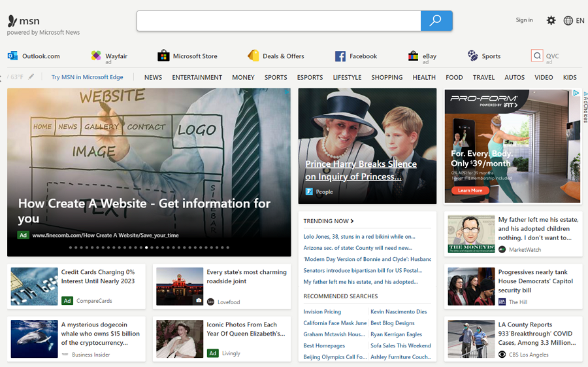Click the MSN butterfly logo
The width and height of the screenshot is (588, 367).
tap(12, 21)
